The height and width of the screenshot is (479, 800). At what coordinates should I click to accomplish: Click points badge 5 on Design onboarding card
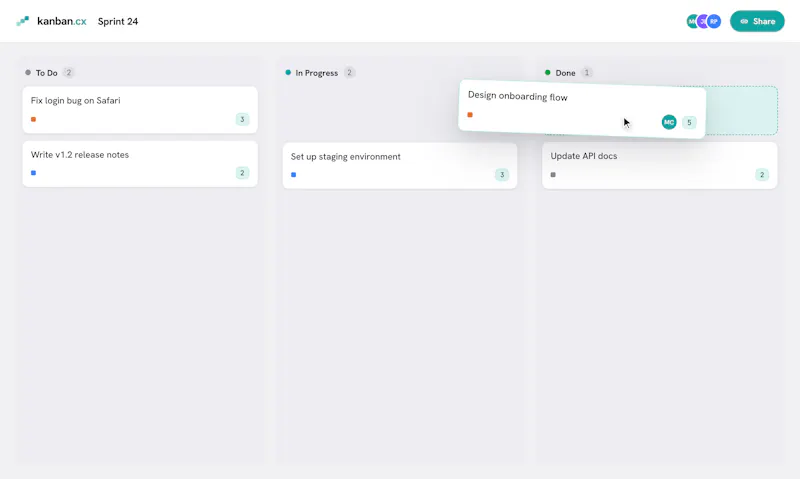pos(689,122)
